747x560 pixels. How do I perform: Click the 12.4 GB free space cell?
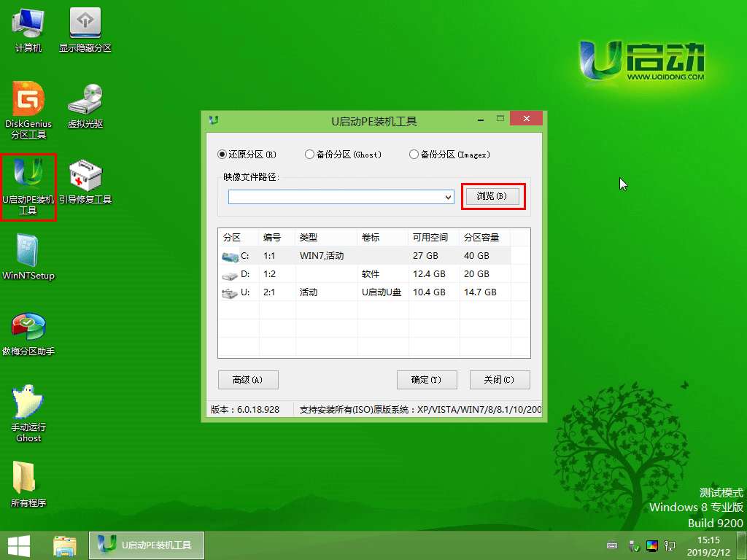pyautogui.click(x=429, y=274)
